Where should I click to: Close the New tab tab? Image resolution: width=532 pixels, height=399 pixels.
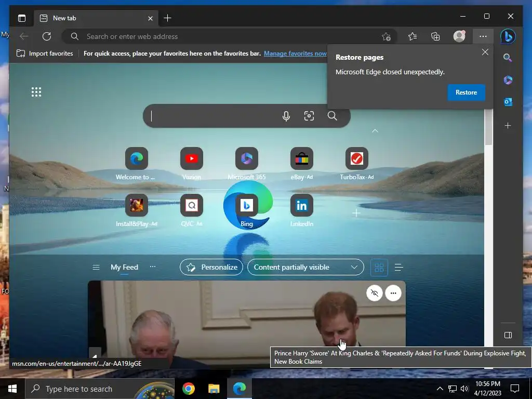(150, 18)
